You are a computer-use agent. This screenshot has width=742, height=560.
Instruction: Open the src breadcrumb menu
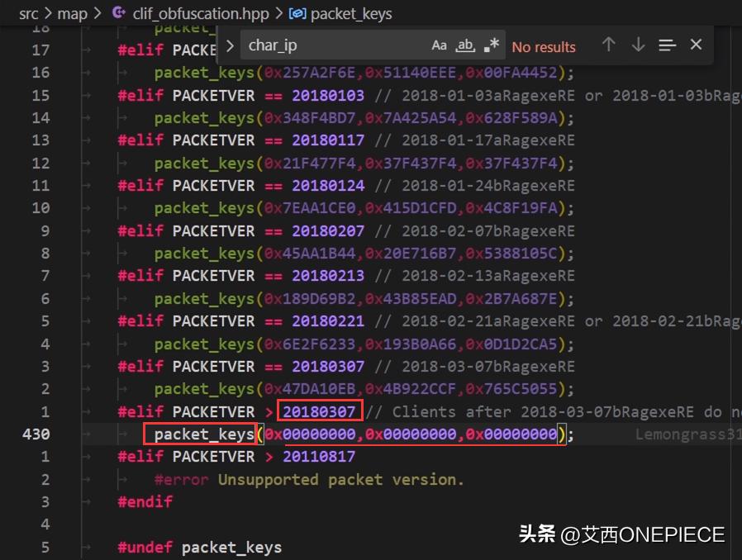27,13
